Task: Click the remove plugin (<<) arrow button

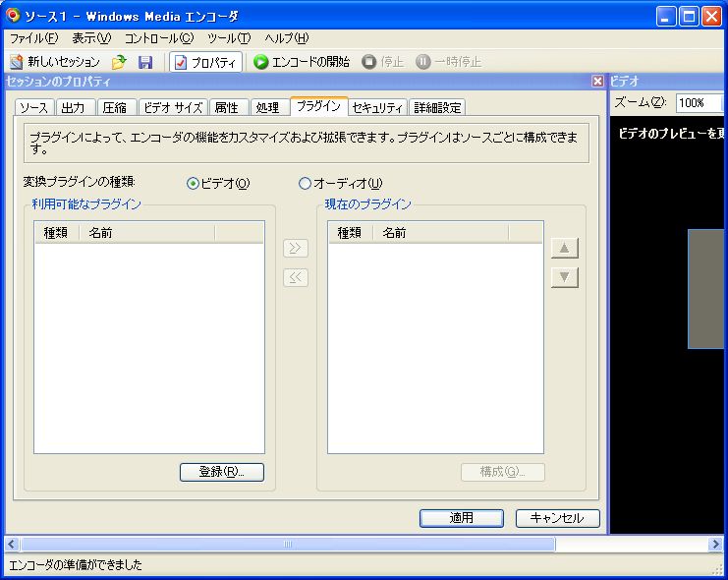Action: point(295,277)
